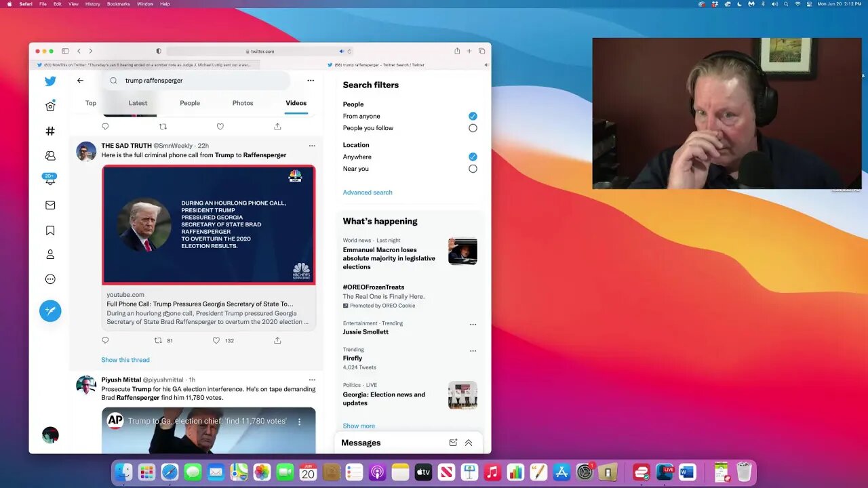The width and height of the screenshot is (868, 488).
Task: Switch to the People search tab
Action: [x=190, y=103]
